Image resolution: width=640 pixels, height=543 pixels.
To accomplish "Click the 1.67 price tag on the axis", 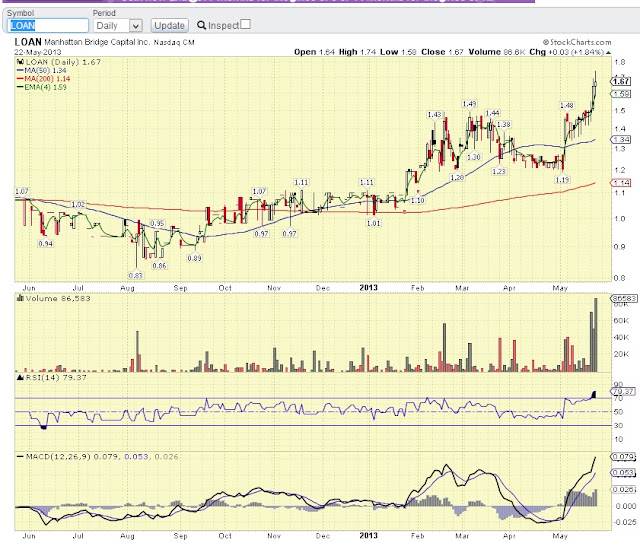I will pos(621,81).
